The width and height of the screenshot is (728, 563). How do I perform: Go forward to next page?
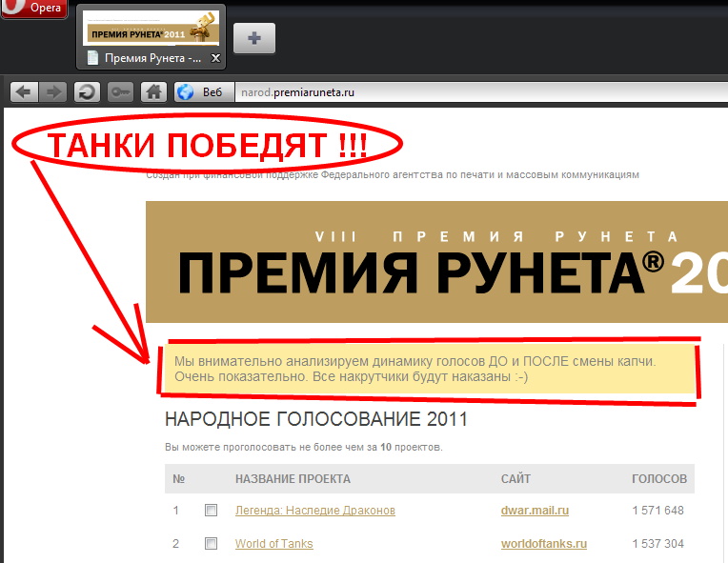(x=53, y=91)
